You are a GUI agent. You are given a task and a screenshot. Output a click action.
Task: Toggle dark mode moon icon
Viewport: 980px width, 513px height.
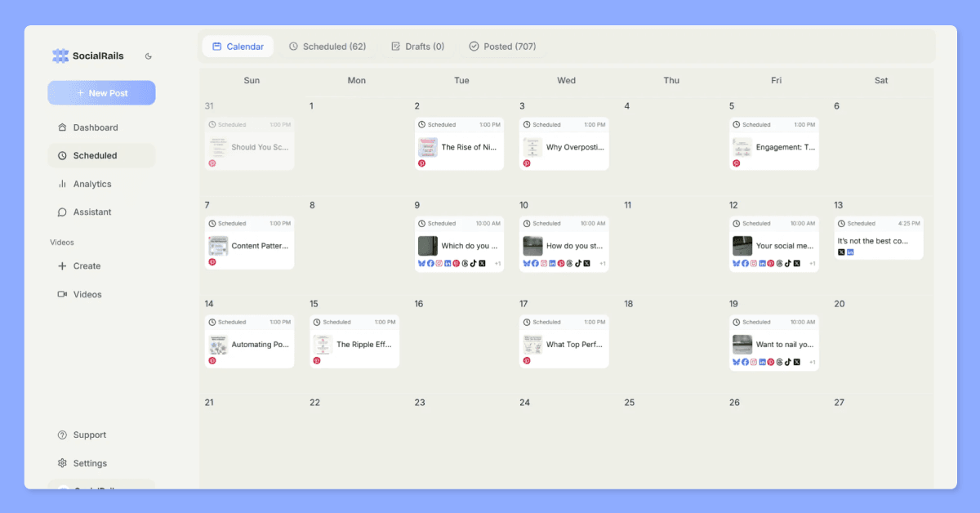click(148, 56)
